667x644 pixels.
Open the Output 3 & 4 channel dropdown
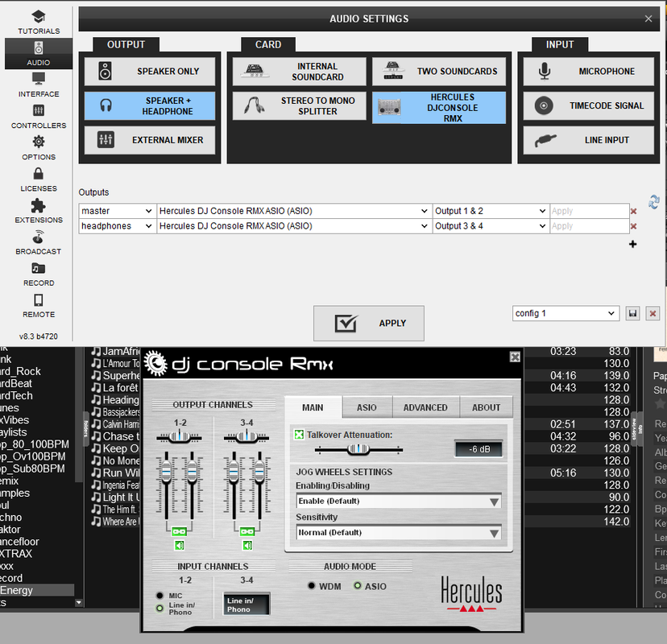coord(491,226)
